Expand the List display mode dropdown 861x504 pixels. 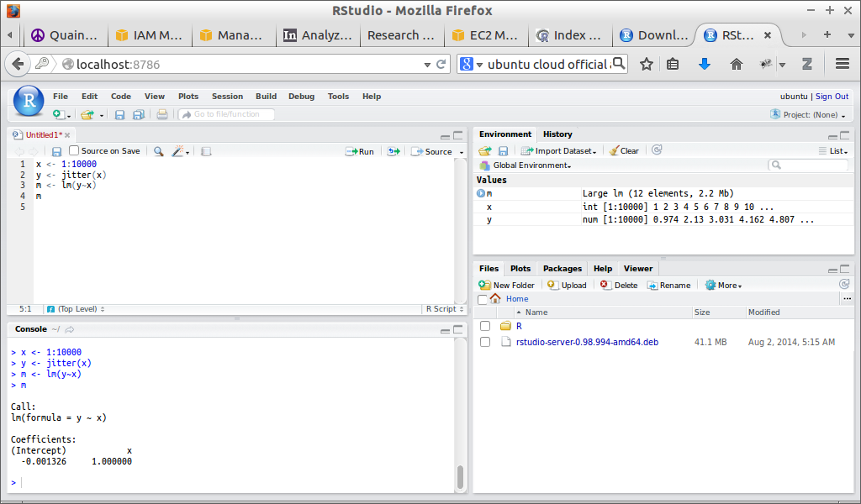pos(835,150)
